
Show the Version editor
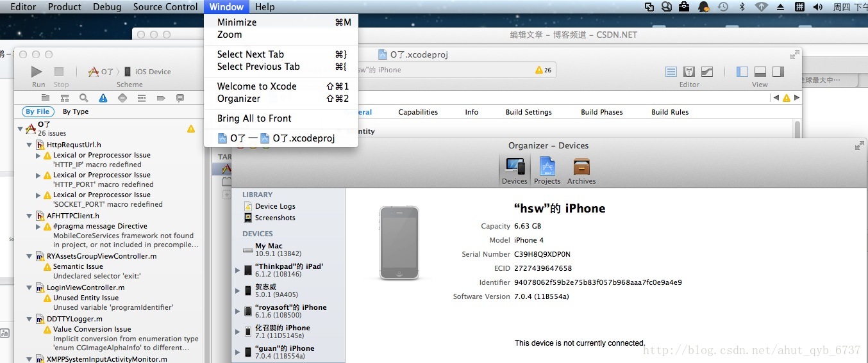coord(707,72)
